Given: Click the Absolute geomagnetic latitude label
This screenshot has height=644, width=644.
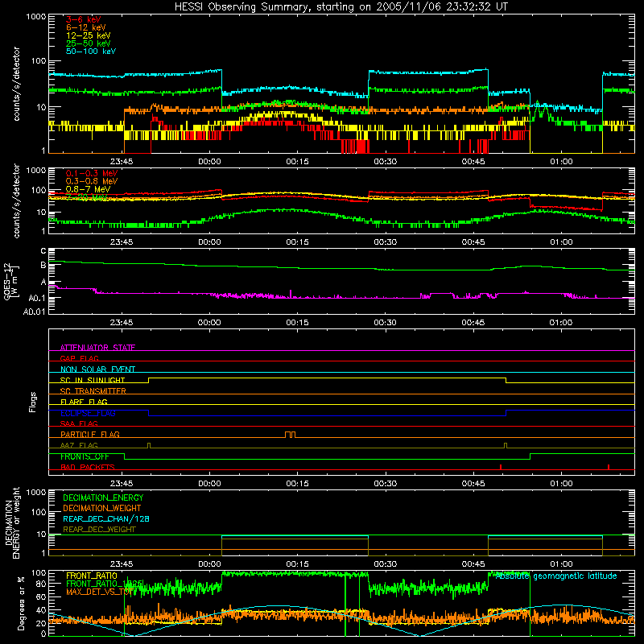Looking at the screenshot, I should [x=556, y=576].
